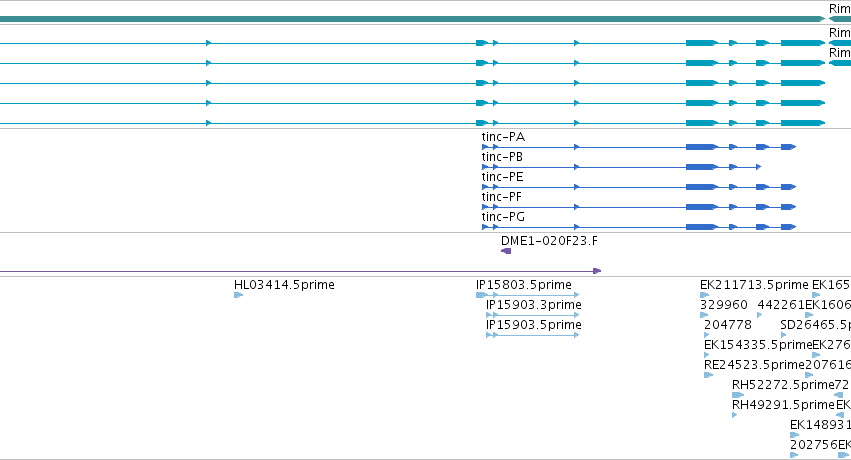Open the RH49291.5prime EST label
The image size is (851, 460).
tap(783, 405)
